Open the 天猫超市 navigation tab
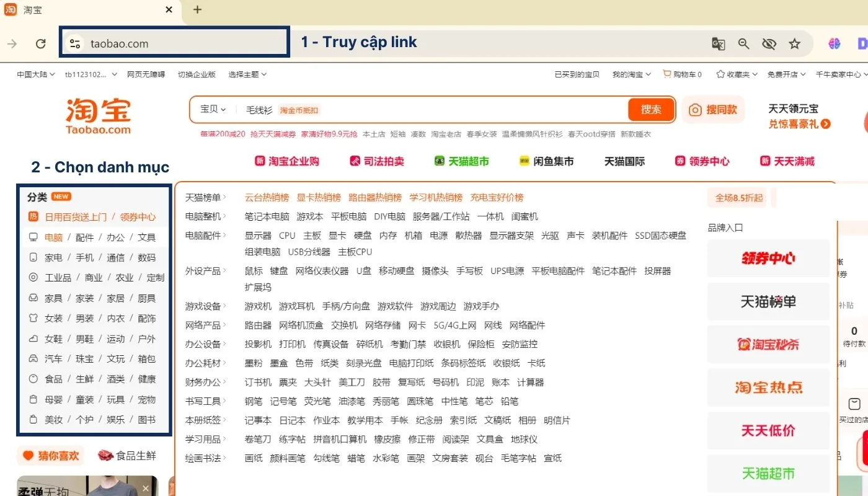This screenshot has width=868, height=496. (x=461, y=161)
